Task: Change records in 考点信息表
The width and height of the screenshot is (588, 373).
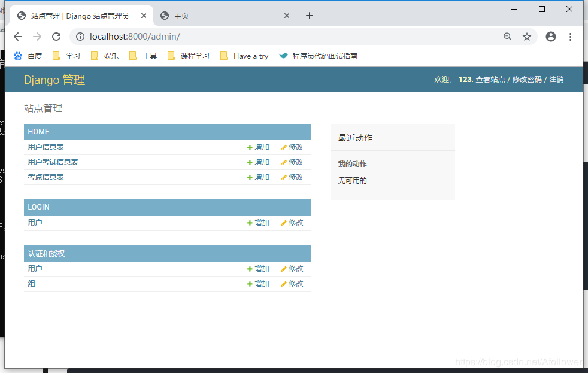Action: tap(292, 177)
